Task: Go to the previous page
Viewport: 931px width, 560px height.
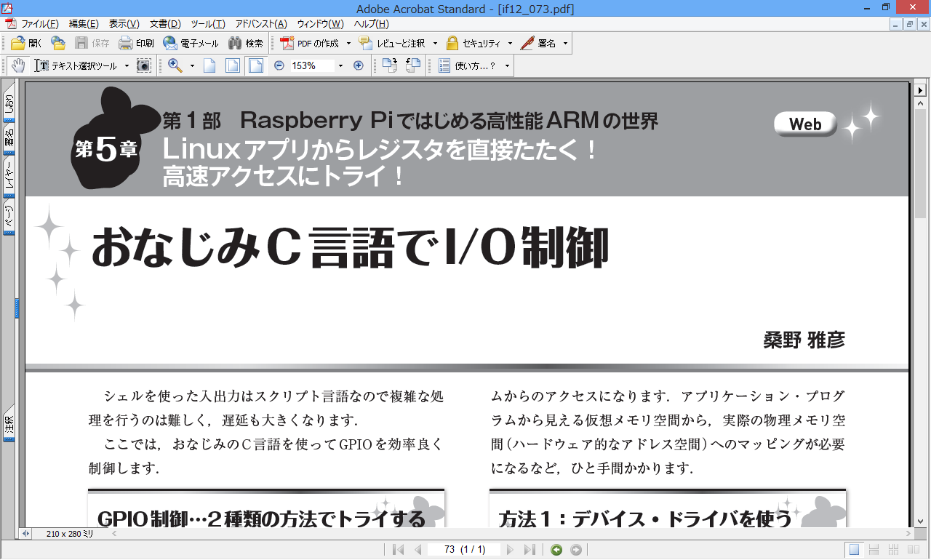Action: point(417,550)
